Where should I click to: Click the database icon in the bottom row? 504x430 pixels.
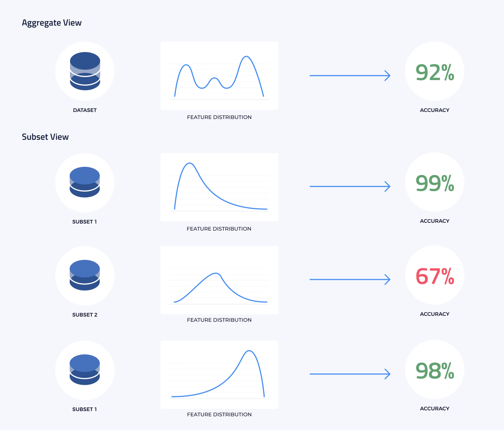pyautogui.click(x=85, y=370)
